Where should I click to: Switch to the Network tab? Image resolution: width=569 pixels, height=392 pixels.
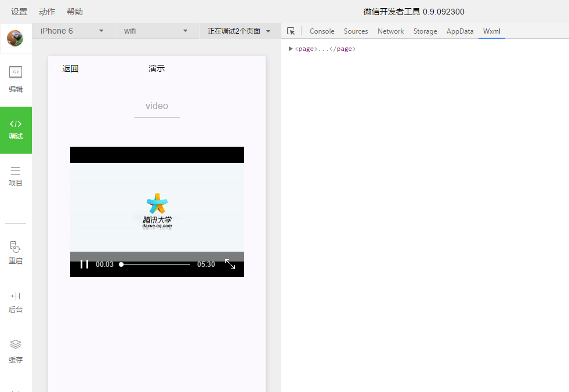pyautogui.click(x=390, y=31)
